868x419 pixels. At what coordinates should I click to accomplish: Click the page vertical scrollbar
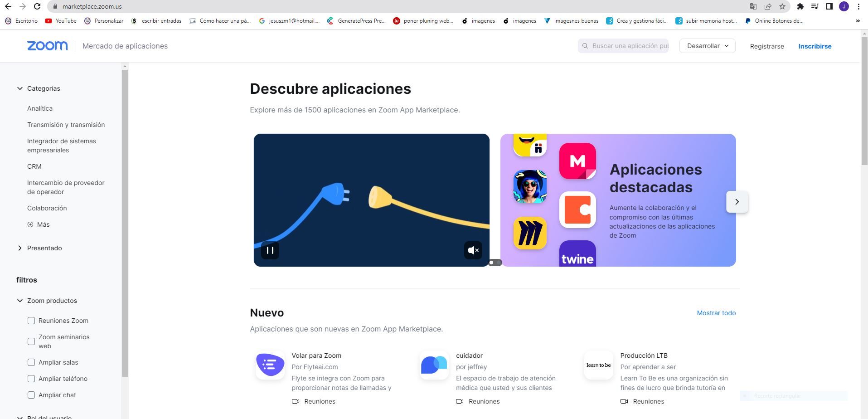[864, 101]
